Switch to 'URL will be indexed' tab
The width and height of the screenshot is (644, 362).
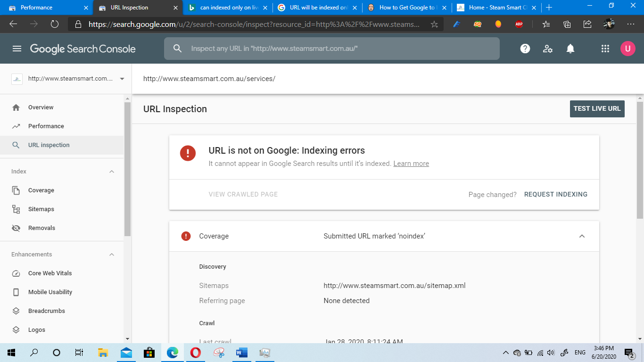pos(317,8)
